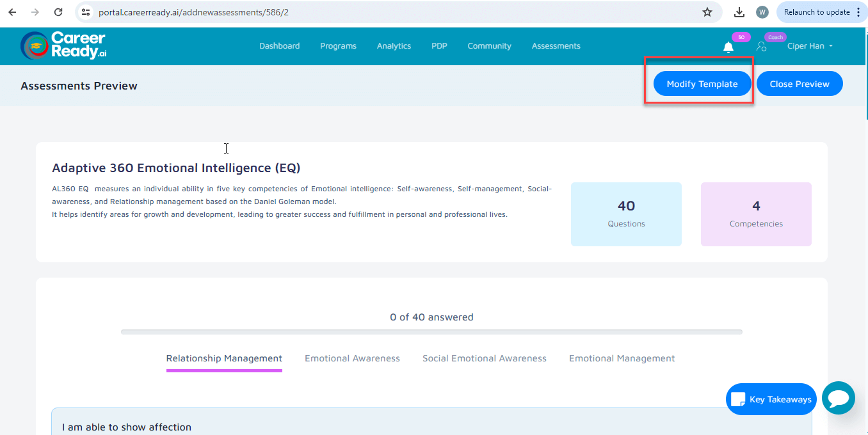Switch to Emotional Awareness tab
Viewport: 868px width, 435px height.
(x=352, y=358)
